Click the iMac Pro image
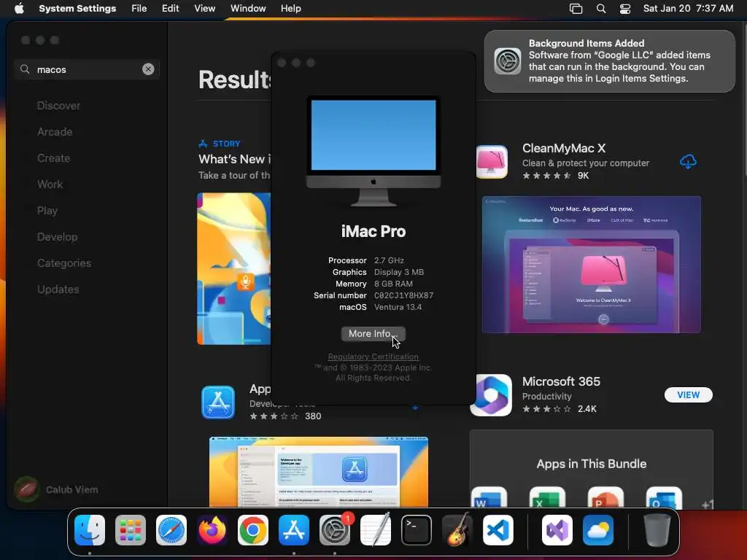Viewport: 747px width, 560px height. tap(373, 151)
